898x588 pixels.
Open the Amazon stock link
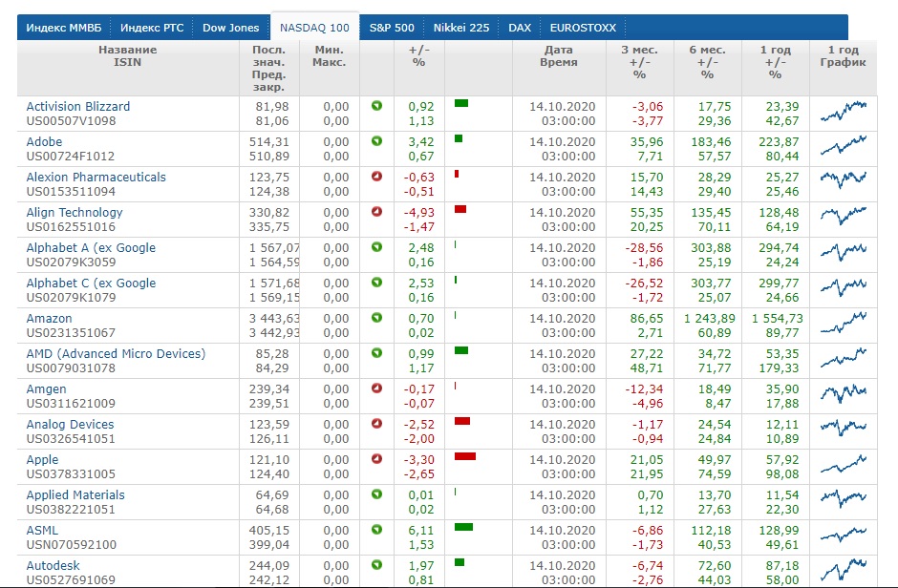coord(51,318)
